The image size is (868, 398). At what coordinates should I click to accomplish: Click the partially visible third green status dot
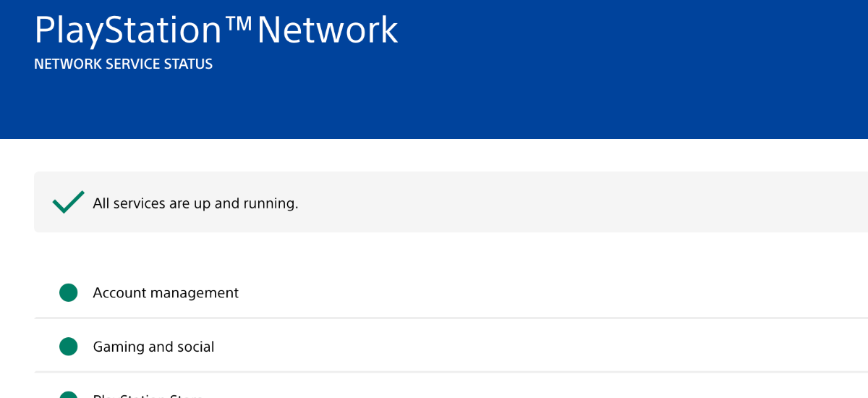point(68,395)
